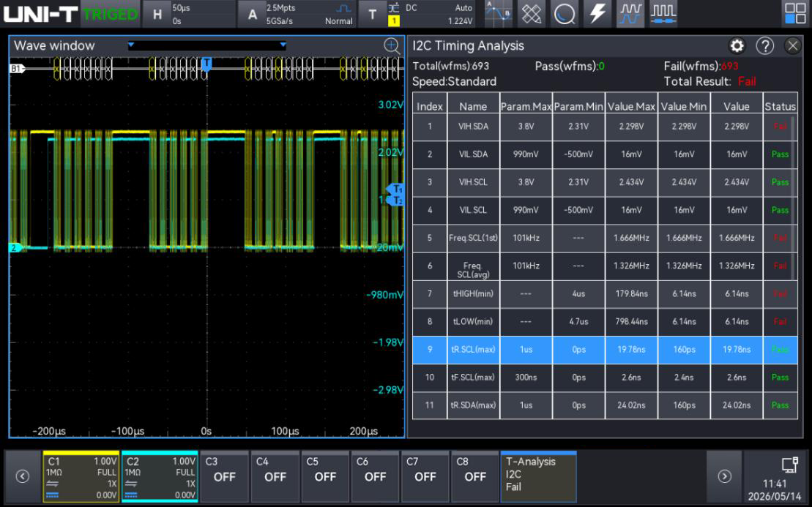This screenshot has width=812, height=507.
Task: Select row 11 tR.SDA(max)
Action: (x=605, y=405)
